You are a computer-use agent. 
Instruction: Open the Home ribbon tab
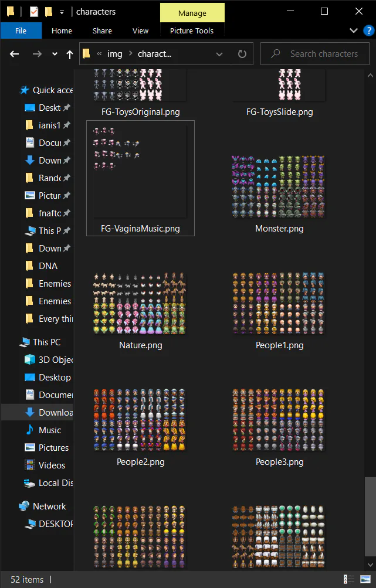click(62, 30)
